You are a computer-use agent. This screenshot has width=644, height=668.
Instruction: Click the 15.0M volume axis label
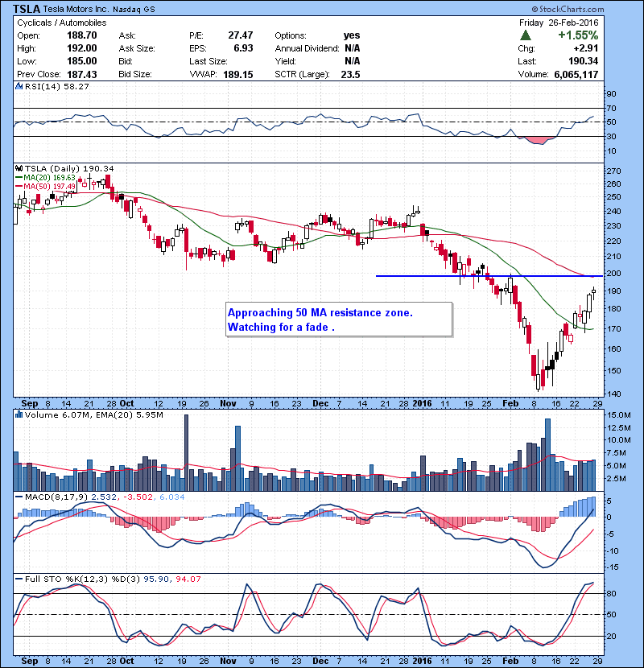click(x=619, y=415)
